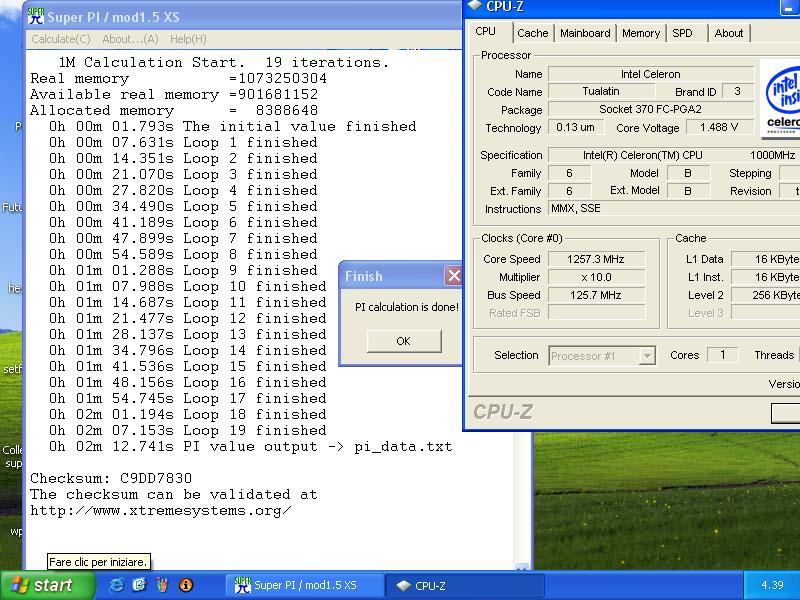Click the Super PI title bar icon
Image resolution: width=800 pixels, height=600 pixels.
point(36,16)
